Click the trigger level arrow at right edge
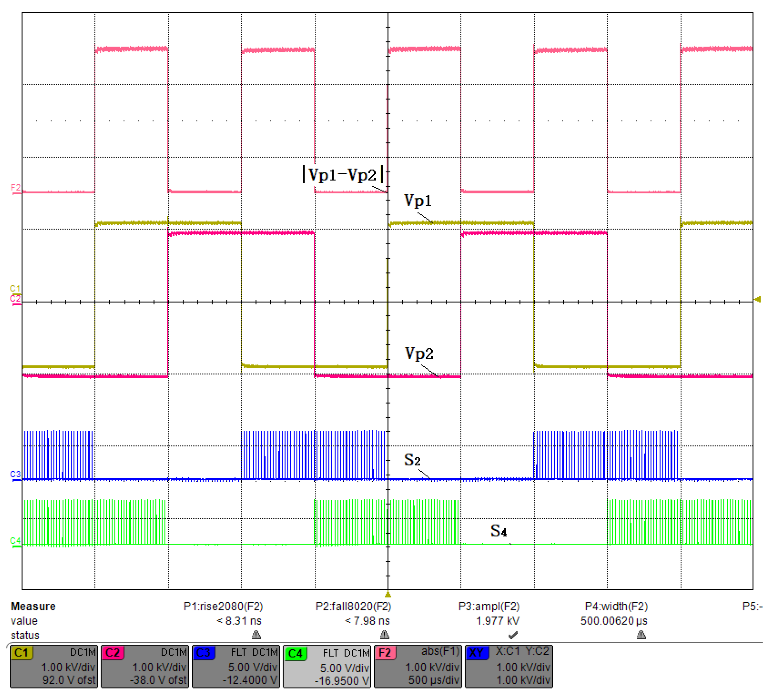Viewport: 773px width, 700px height. (x=758, y=299)
